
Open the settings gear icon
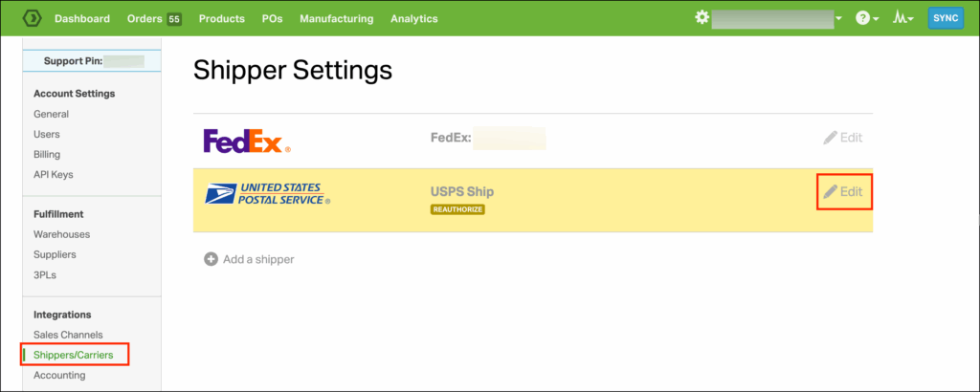(x=702, y=18)
